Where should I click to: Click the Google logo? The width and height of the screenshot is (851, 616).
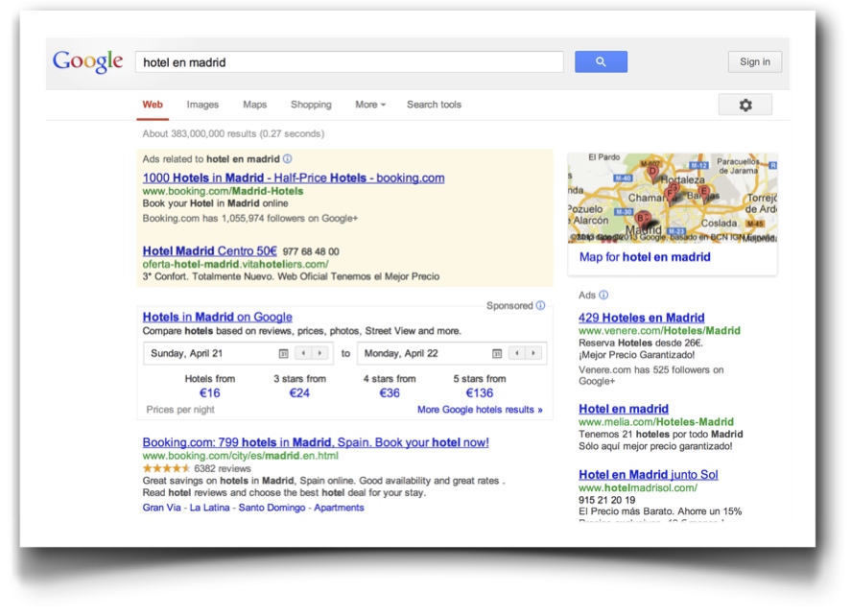click(x=87, y=61)
